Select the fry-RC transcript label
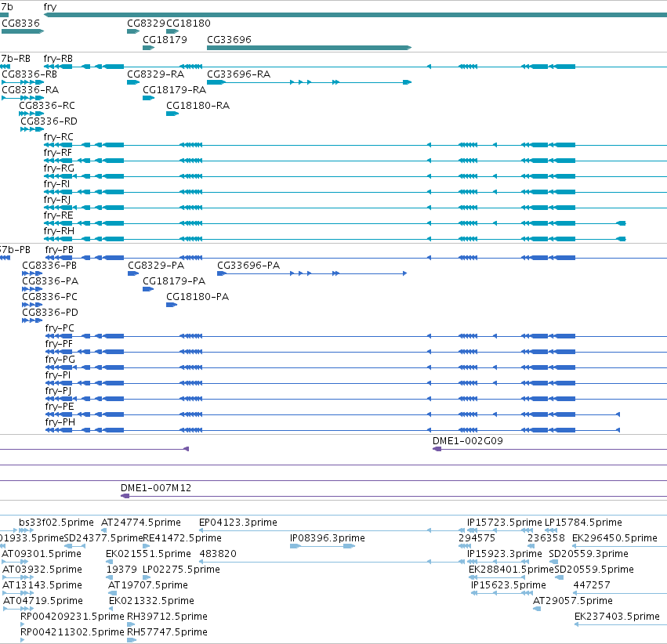 tap(59, 137)
